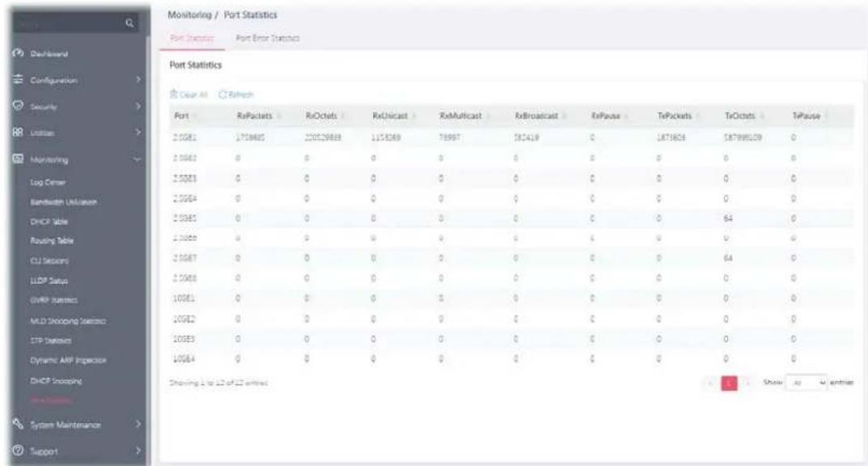Click RxMulticast value 78997 in first row
The width and height of the screenshot is (868, 466).
pyautogui.click(x=450, y=138)
